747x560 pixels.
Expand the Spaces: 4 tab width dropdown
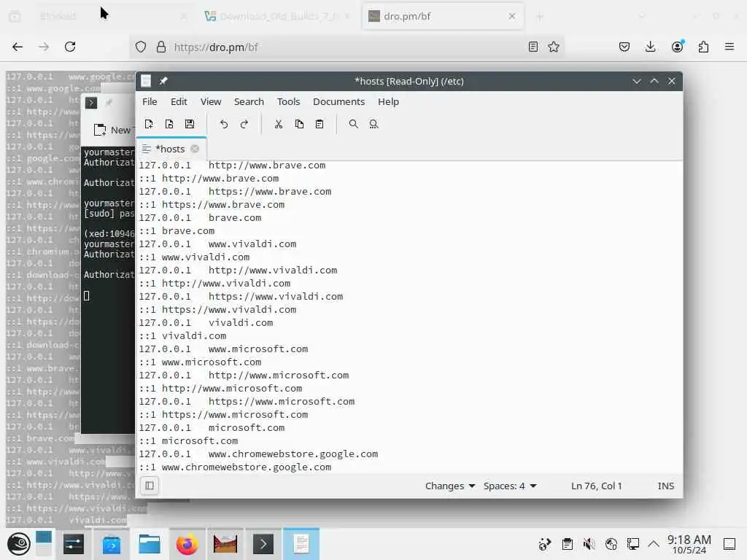[510, 486]
